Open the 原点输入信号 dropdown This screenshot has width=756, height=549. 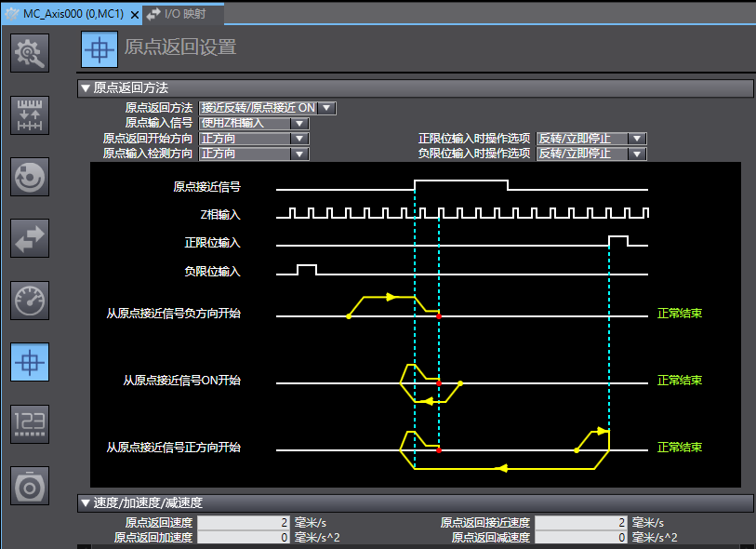[x=299, y=123]
